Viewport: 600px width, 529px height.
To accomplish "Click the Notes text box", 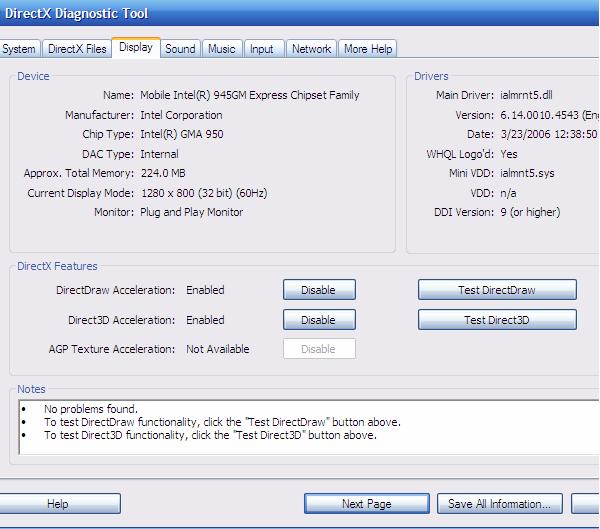I will tap(308, 427).
